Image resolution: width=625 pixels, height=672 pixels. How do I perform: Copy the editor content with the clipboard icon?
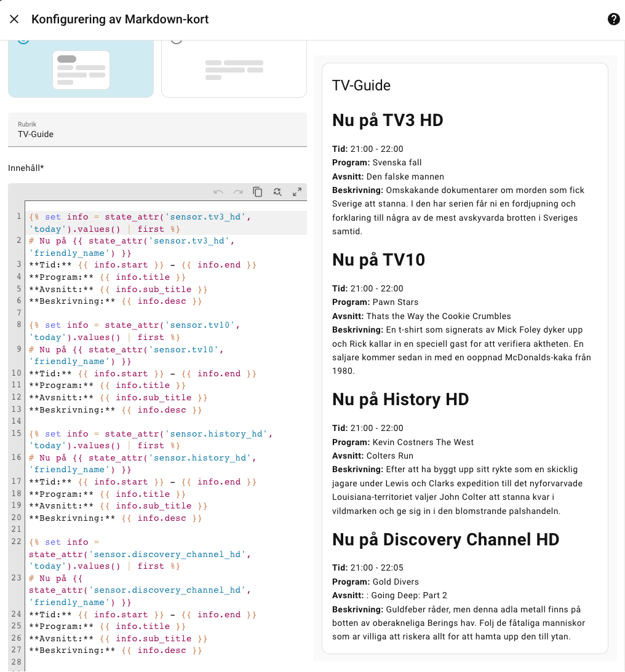point(258,192)
